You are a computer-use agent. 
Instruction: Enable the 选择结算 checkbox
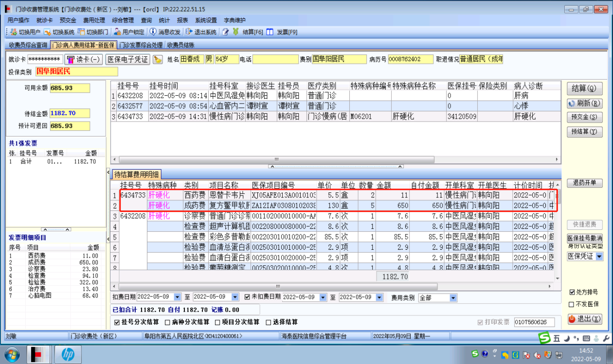[x=268, y=322]
